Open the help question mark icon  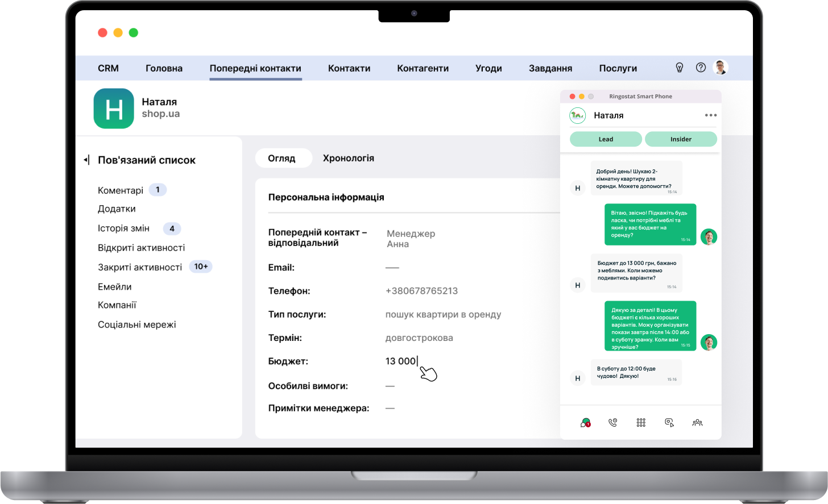701,68
